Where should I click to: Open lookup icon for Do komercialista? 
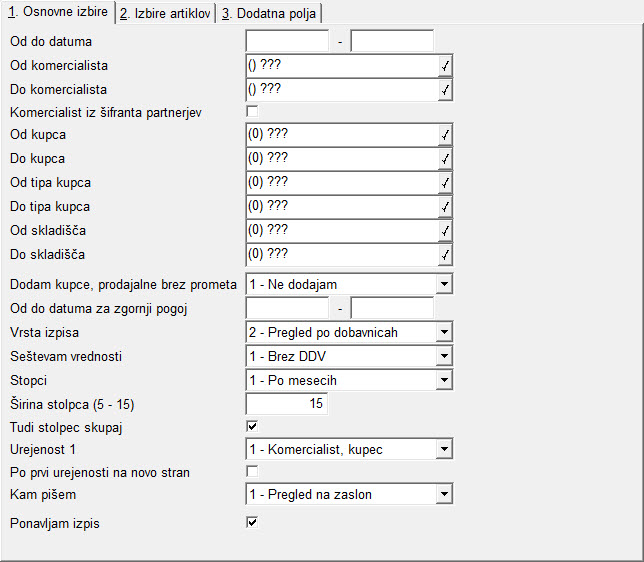click(445, 90)
